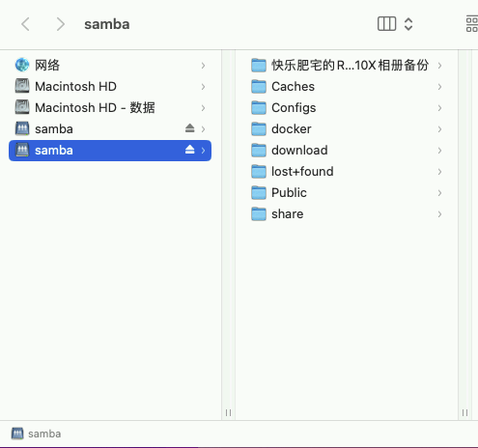The height and width of the screenshot is (448, 478).
Task: Open the Caches folder
Action: tap(347, 87)
